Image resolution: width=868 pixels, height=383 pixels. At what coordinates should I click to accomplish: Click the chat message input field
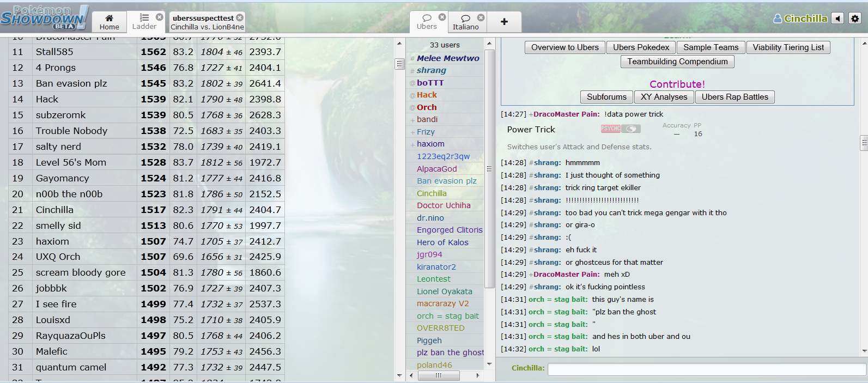click(706, 369)
